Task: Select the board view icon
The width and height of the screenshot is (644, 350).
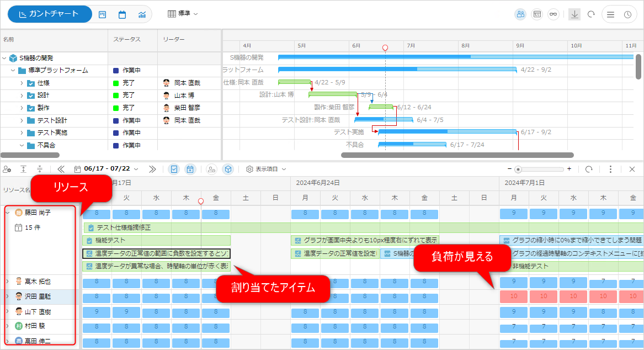Action: point(102,14)
